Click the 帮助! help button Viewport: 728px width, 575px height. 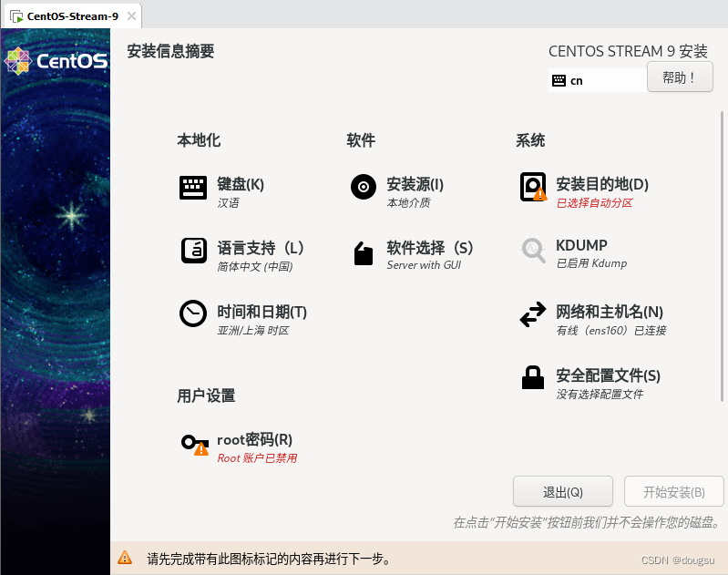[680, 77]
